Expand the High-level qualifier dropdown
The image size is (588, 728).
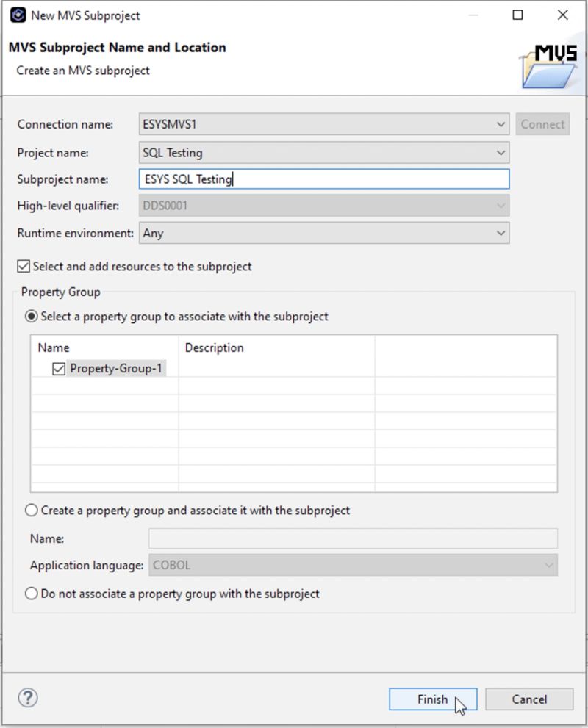[x=500, y=206]
